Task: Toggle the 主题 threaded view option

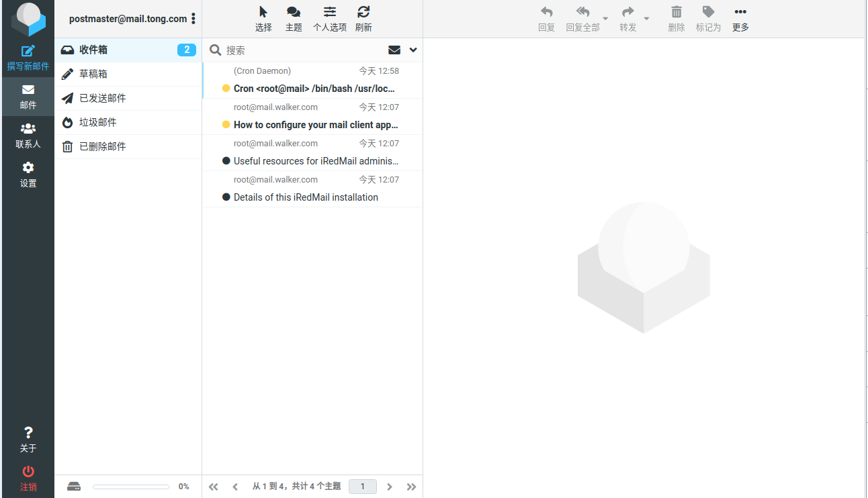Action: tap(294, 18)
